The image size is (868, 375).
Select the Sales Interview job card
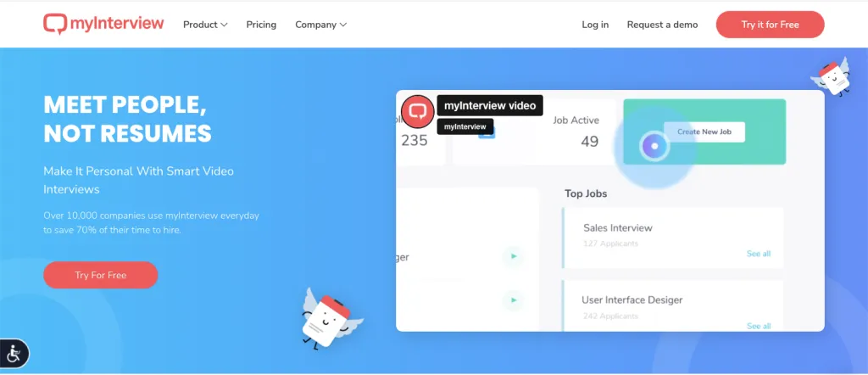[673, 238]
